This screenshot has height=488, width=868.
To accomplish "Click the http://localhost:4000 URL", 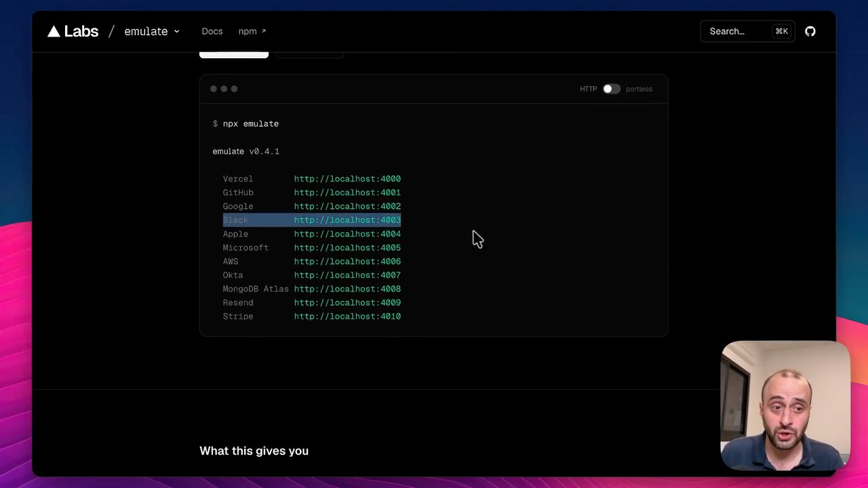I will tap(347, 179).
